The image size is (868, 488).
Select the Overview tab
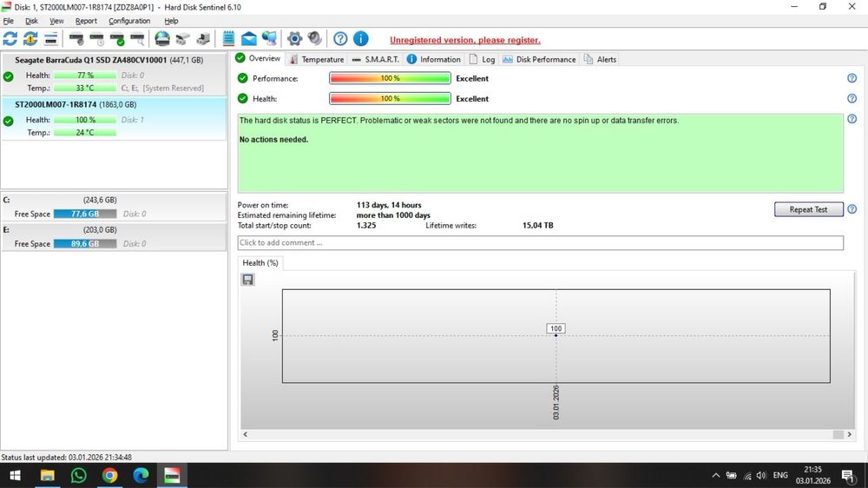tap(258, 58)
